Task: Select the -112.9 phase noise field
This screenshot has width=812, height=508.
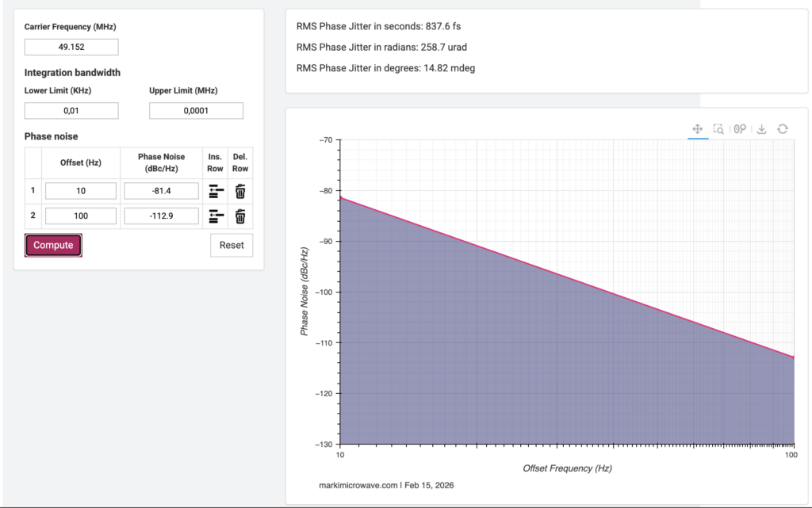Action: pos(161,216)
